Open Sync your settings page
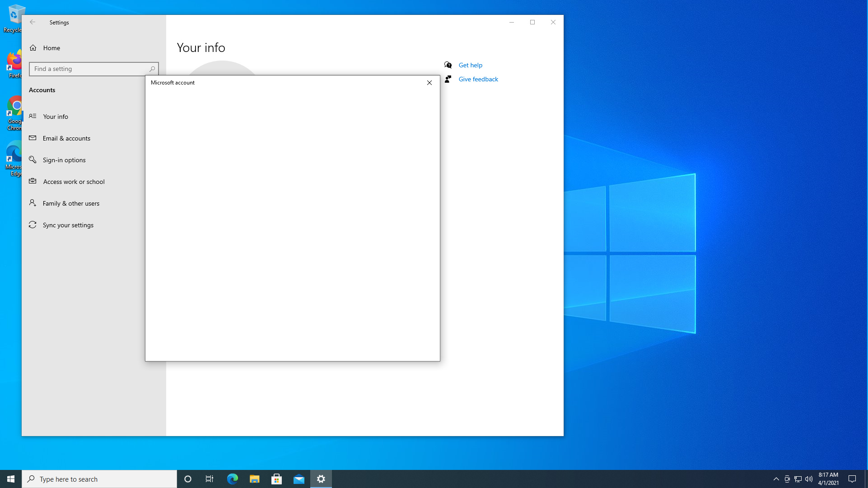 point(68,225)
